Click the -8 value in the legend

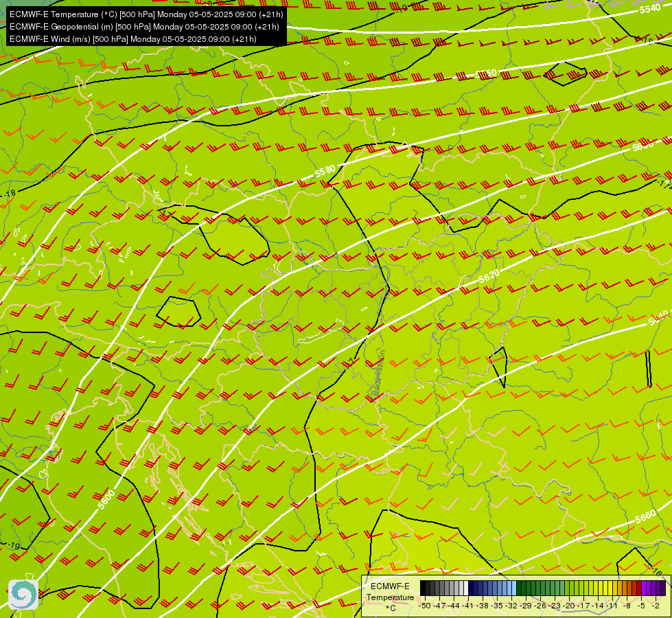coord(627,606)
